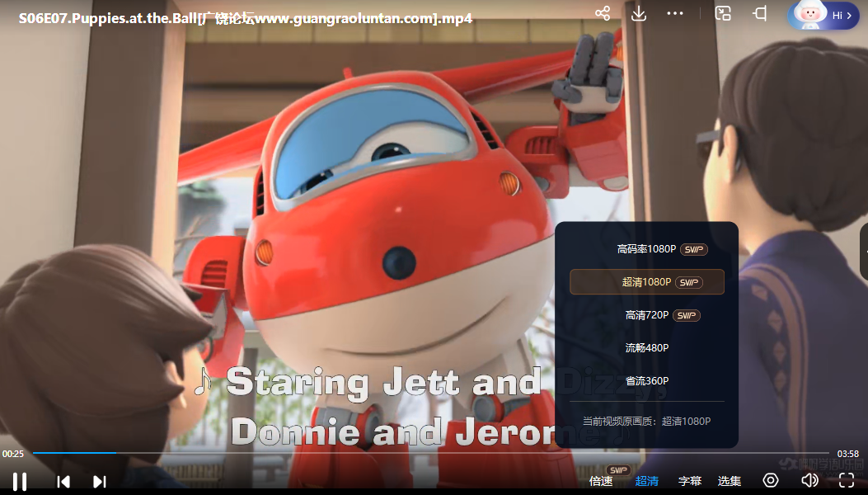This screenshot has height=495, width=868.
Task: Open the 字幕 subtitle settings
Action: pos(690,481)
